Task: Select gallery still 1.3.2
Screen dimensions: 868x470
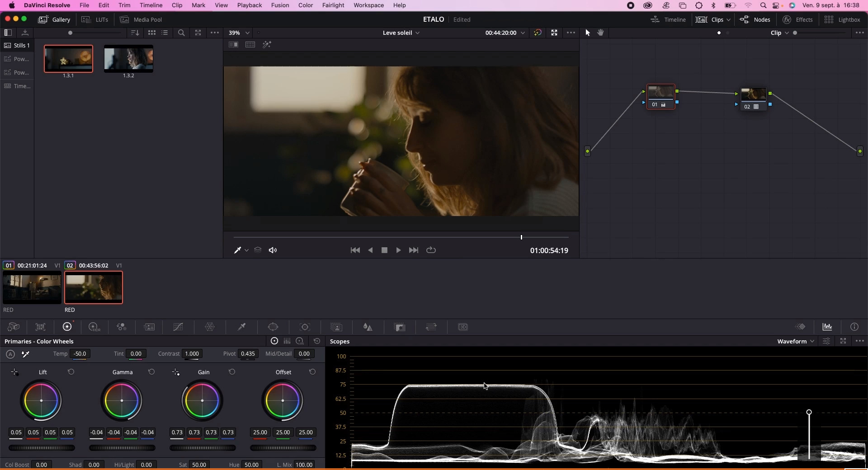Action: click(128, 59)
